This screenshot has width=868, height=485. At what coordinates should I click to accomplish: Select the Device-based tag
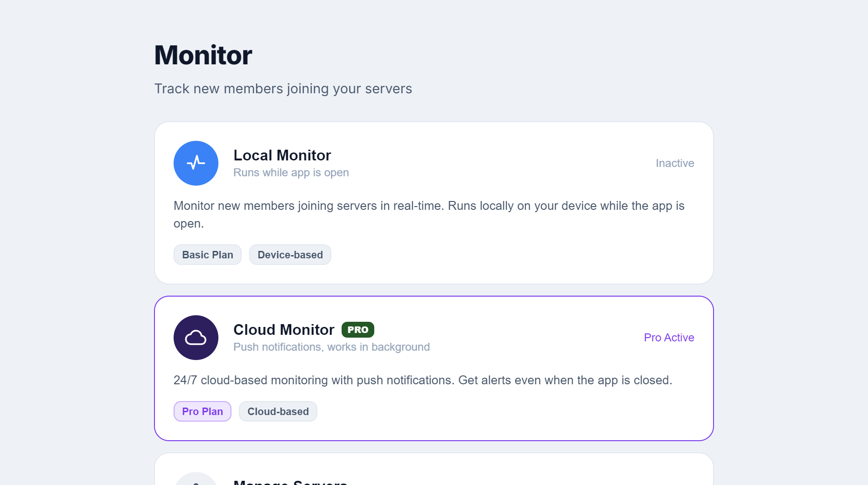[x=290, y=255]
